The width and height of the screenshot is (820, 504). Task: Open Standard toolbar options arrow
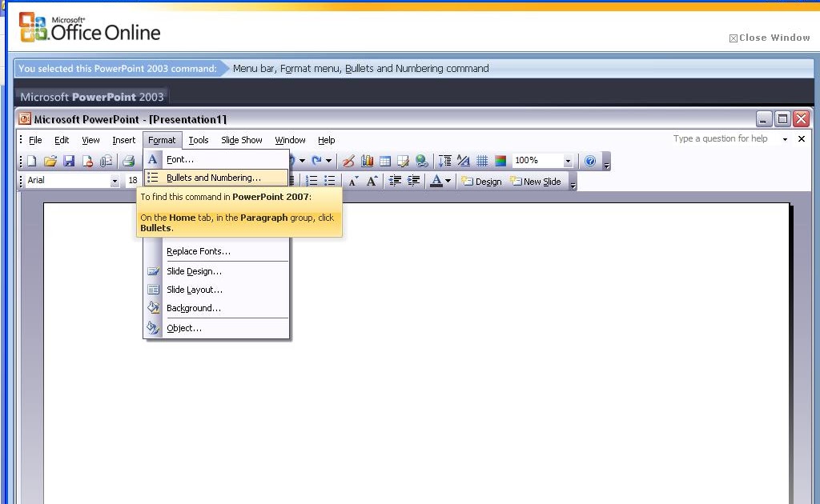coord(607,162)
